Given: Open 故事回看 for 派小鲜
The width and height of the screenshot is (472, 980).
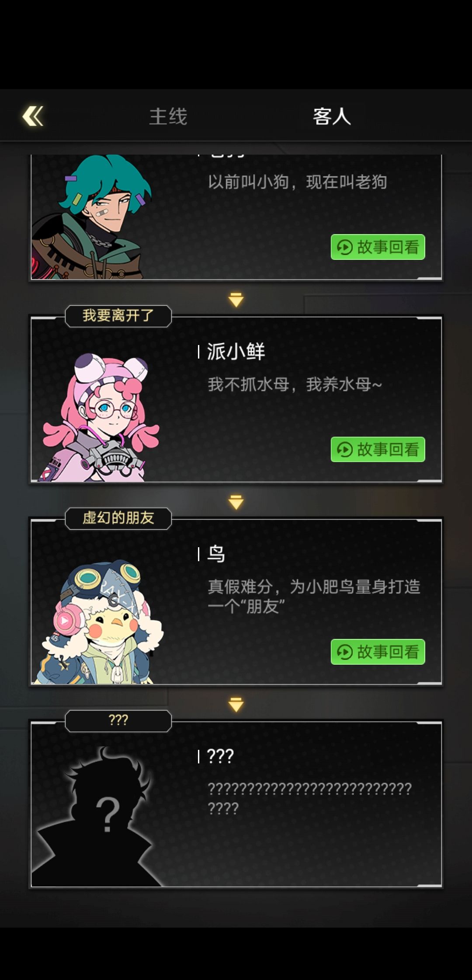Looking at the screenshot, I should (378, 449).
